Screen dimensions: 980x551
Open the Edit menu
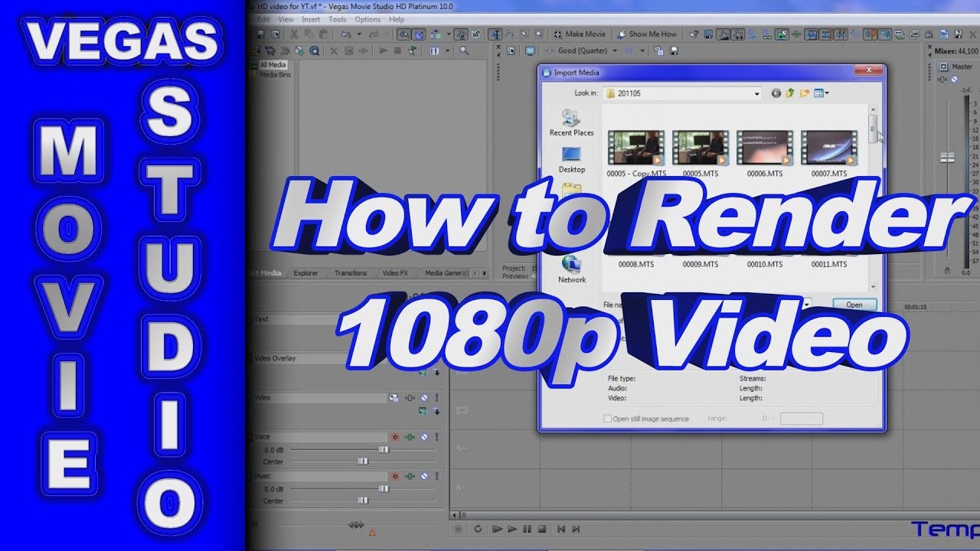point(263,19)
